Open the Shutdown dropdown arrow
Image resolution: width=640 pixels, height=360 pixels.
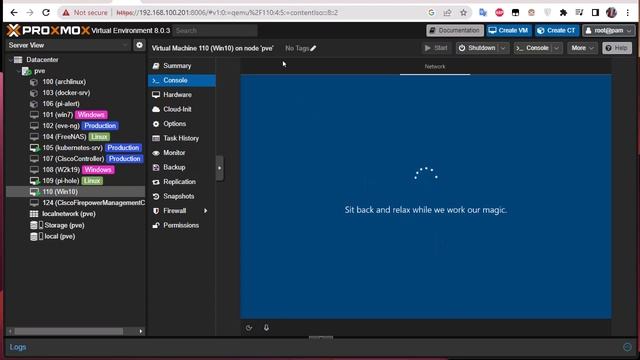coord(503,48)
